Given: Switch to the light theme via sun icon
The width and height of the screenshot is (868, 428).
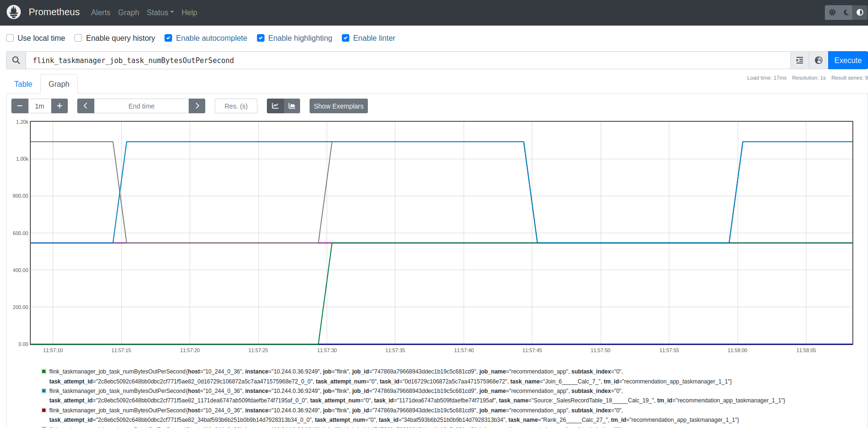Looking at the screenshot, I should tap(832, 12).
